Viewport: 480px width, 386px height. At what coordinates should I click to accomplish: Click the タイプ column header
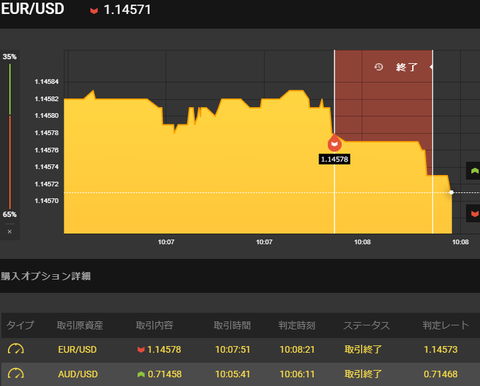coord(20,325)
